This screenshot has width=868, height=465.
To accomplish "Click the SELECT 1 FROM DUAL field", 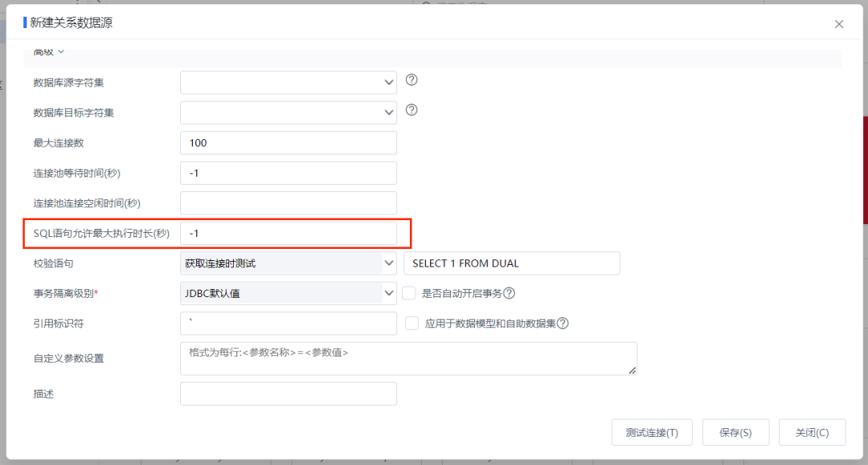I will click(x=512, y=263).
